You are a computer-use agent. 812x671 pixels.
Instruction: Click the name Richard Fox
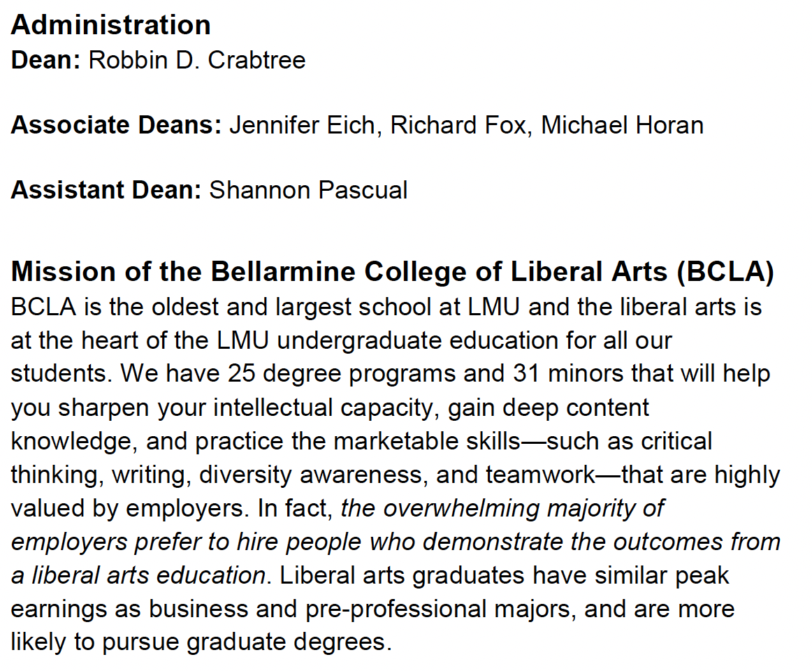click(458, 125)
